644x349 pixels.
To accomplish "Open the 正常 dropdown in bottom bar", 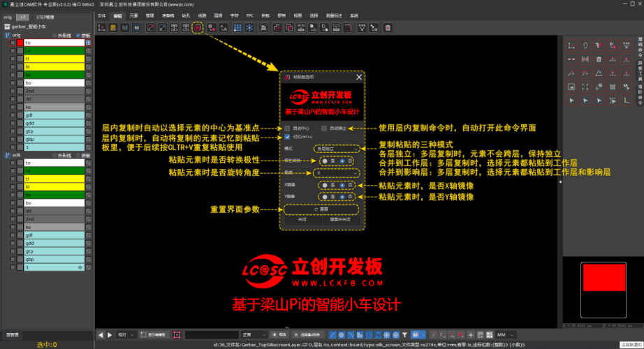I will pyautogui.click(x=255, y=334).
